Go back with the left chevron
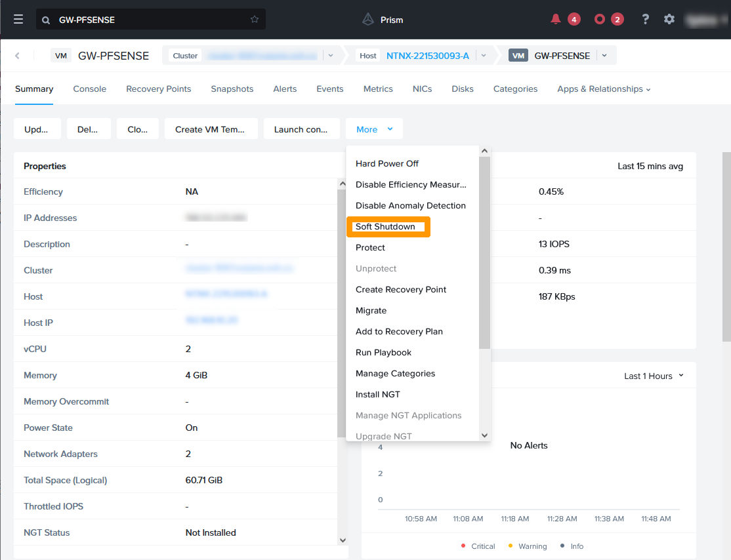This screenshot has width=731, height=560. (18, 56)
